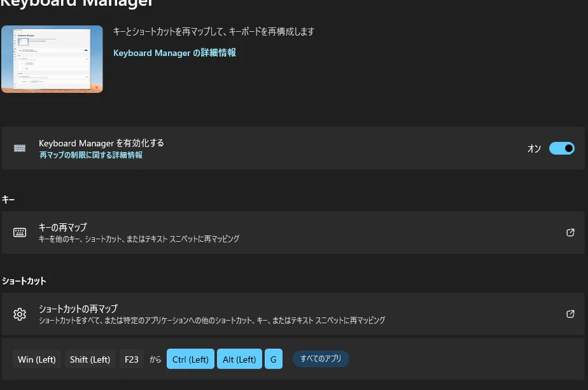588x390 pixels.
Task: Open 再マップの制限に関する詳細情報 link
Action: tap(91, 155)
